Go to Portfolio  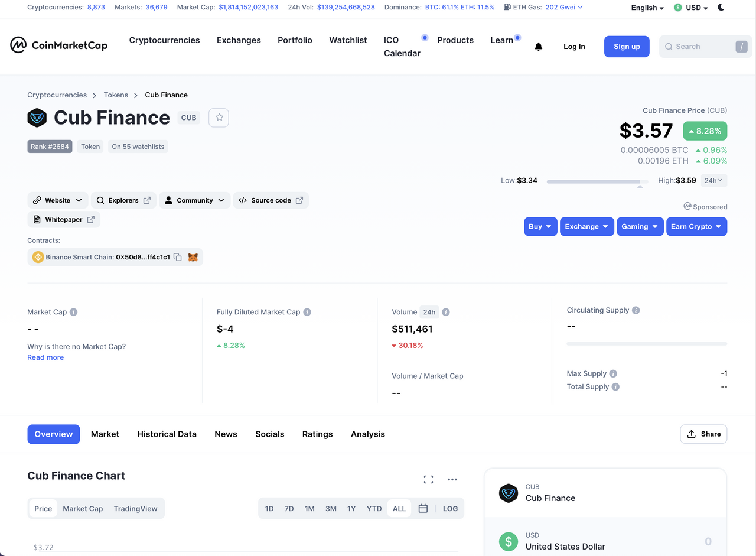(x=295, y=40)
